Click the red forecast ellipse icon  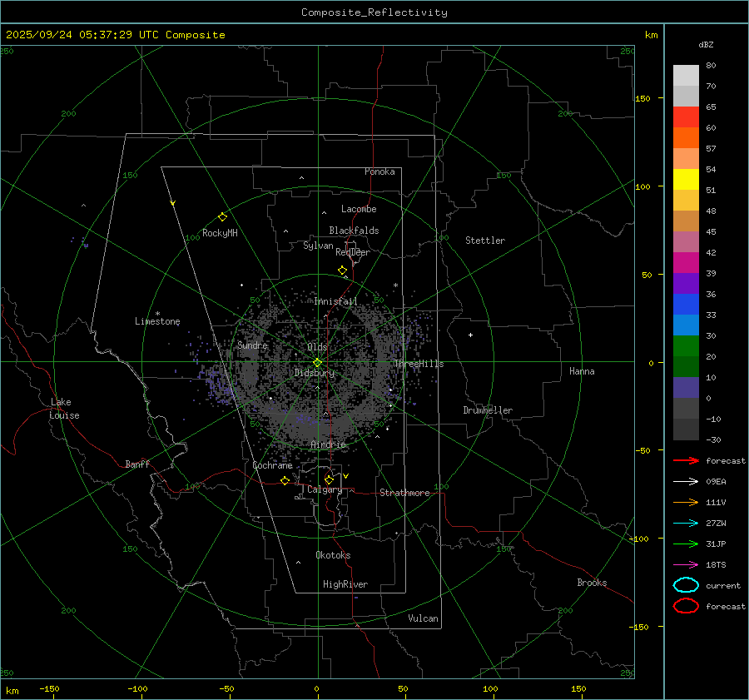[686, 606]
